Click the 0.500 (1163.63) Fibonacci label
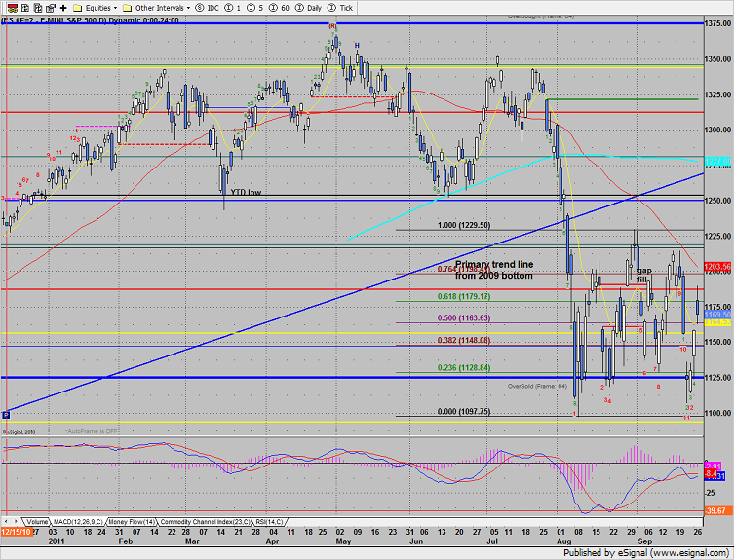Viewport: 734px width, 560px height. (464, 318)
